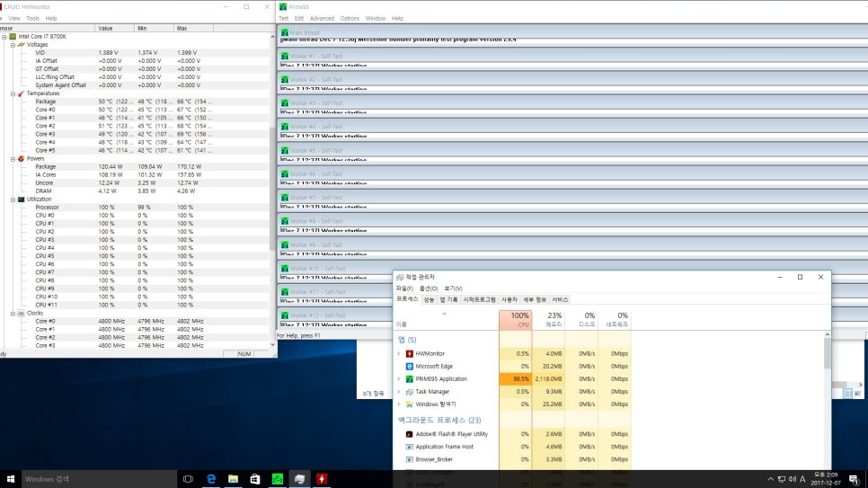Switch to the 성능 tab in Task Manager
The height and width of the screenshot is (488, 868).
tap(429, 299)
